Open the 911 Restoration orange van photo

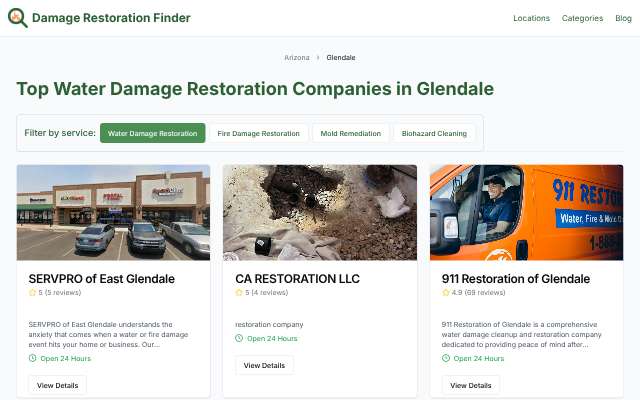pyautogui.click(x=527, y=212)
